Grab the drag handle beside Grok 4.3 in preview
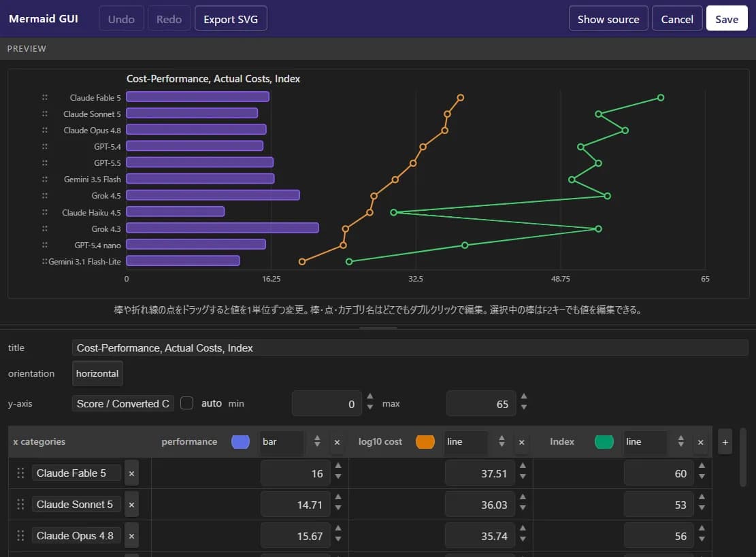This screenshot has height=557, width=756. coord(45,229)
